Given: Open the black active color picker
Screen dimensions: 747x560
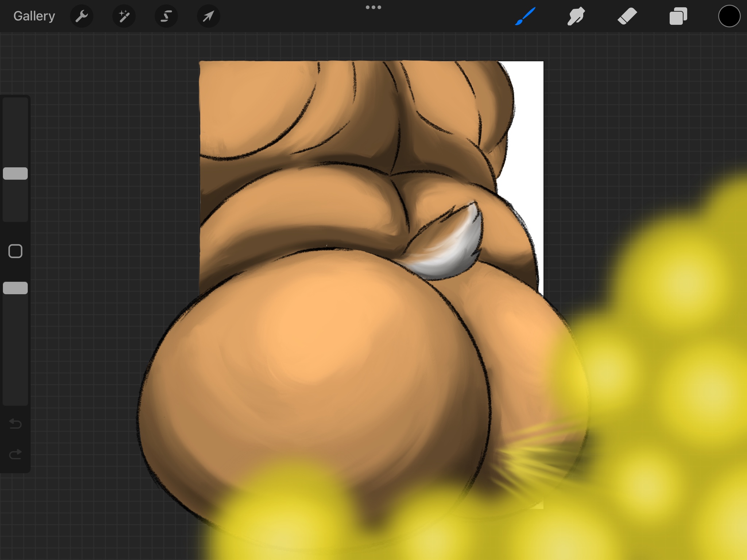Looking at the screenshot, I should tap(729, 16).
